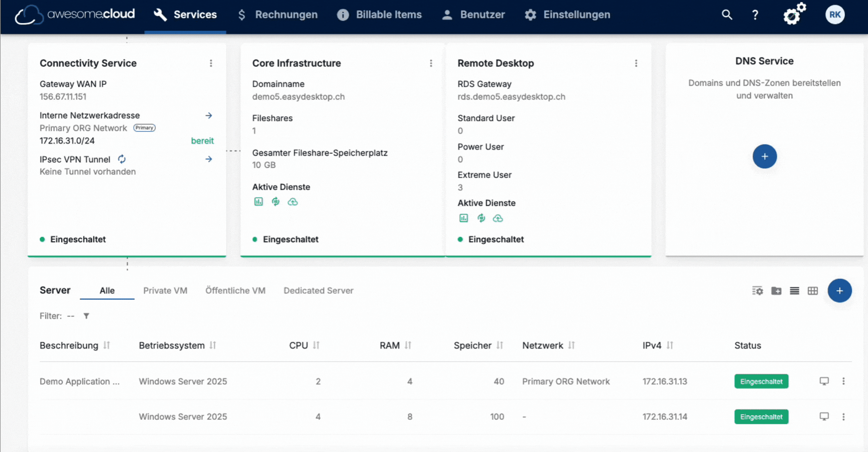Select the Öffentliche VM tab
Screen dimensions: 868x452
(x=235, y=291)
